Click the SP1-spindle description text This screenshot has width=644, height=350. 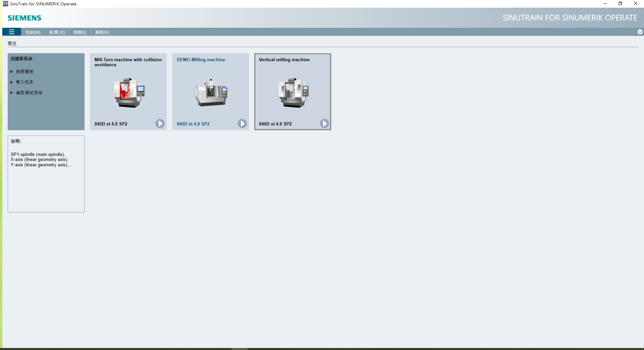41,160
